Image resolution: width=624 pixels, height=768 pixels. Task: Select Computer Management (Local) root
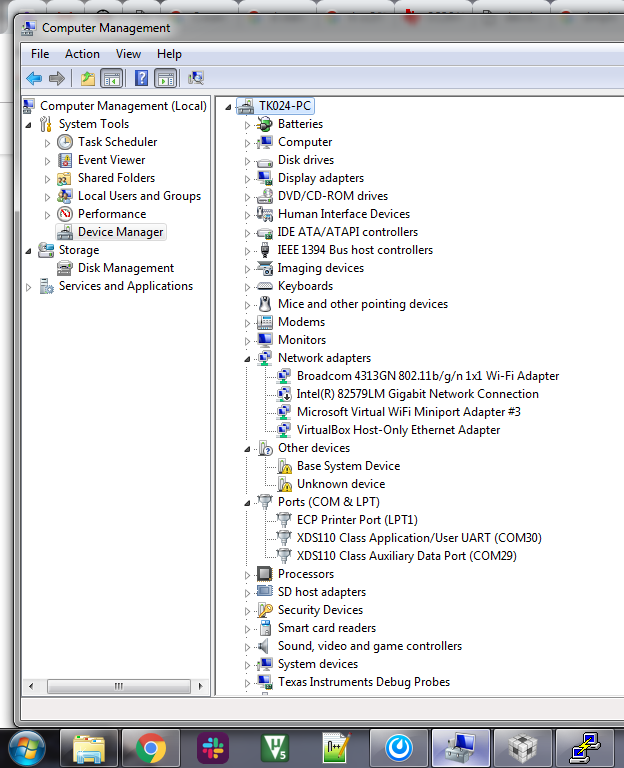point(123,106)
